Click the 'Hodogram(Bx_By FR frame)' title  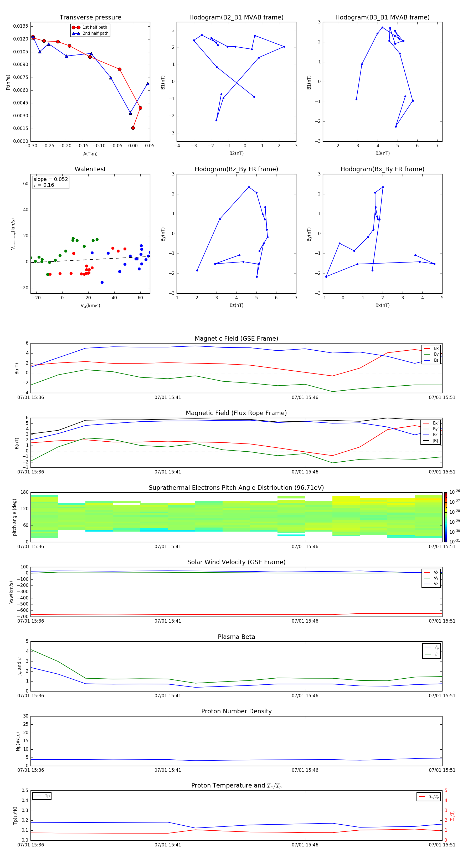pos(382,169)
